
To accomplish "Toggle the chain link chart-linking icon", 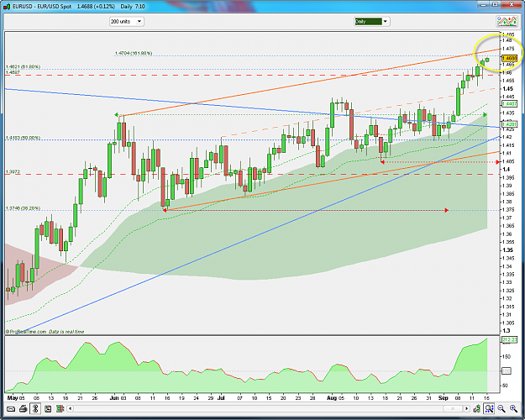I will tap(35, 408).
